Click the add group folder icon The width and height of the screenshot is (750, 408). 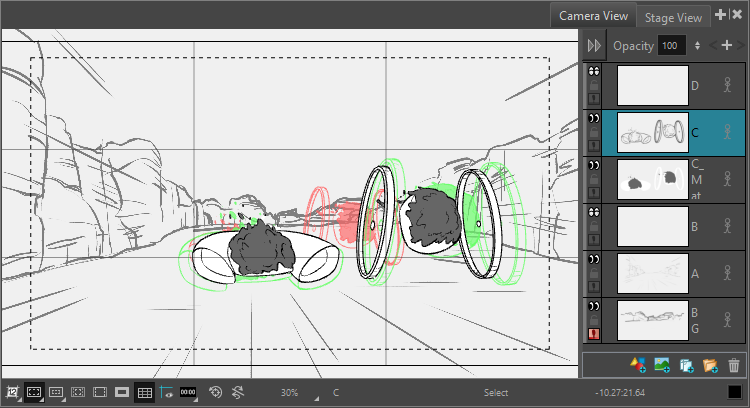pos(711,366)
